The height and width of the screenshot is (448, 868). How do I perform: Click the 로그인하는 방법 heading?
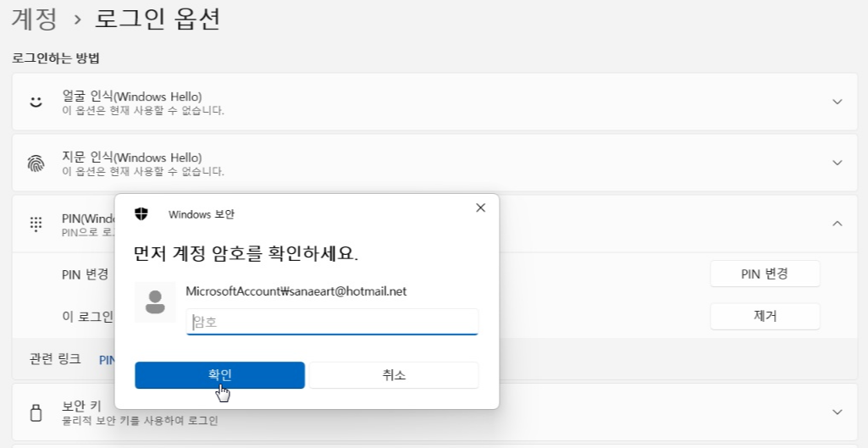pos(56,58)
